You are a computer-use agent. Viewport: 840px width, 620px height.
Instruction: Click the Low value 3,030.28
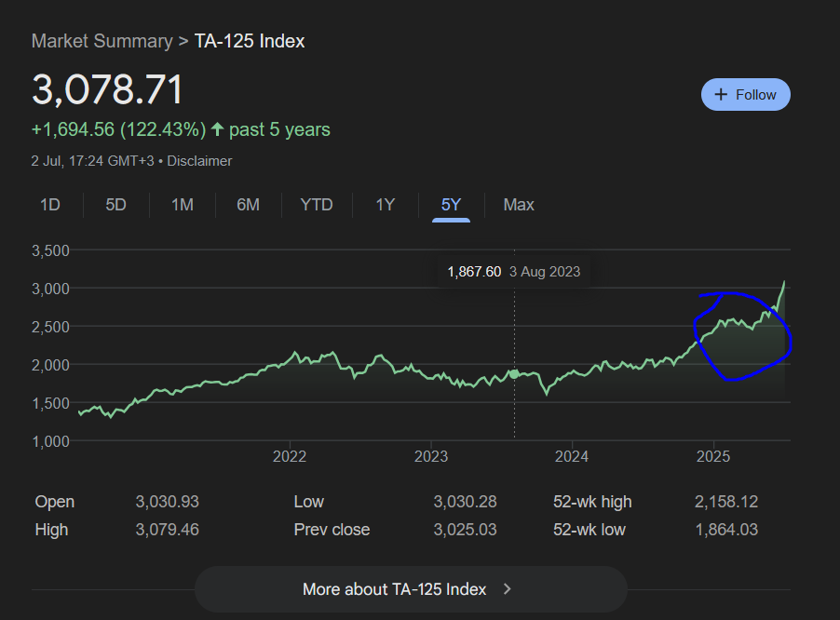465,502
